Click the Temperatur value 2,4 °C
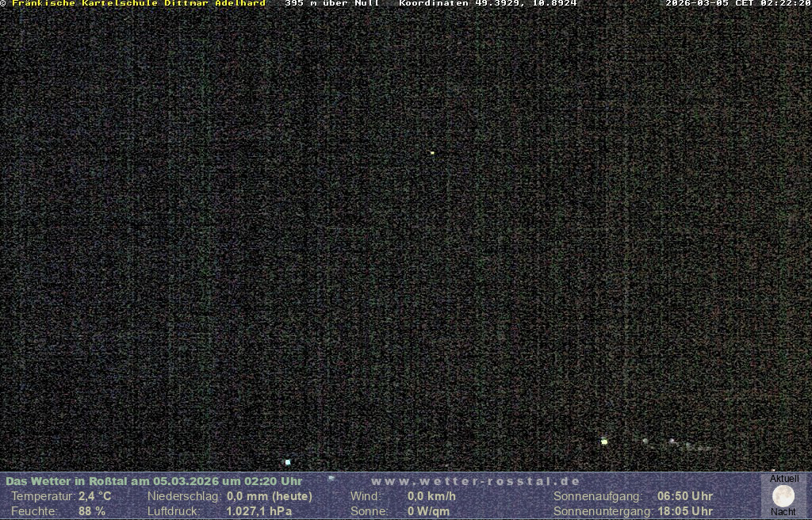The image size is (812, 520). click(x=94, y=496)
